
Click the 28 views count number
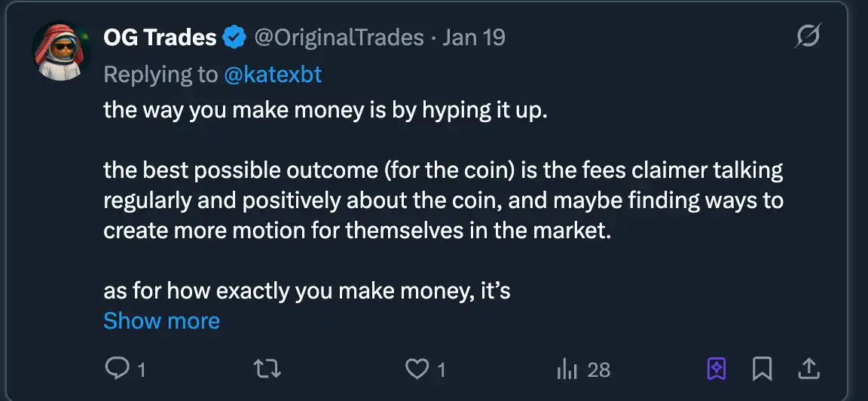click(598, 369)
